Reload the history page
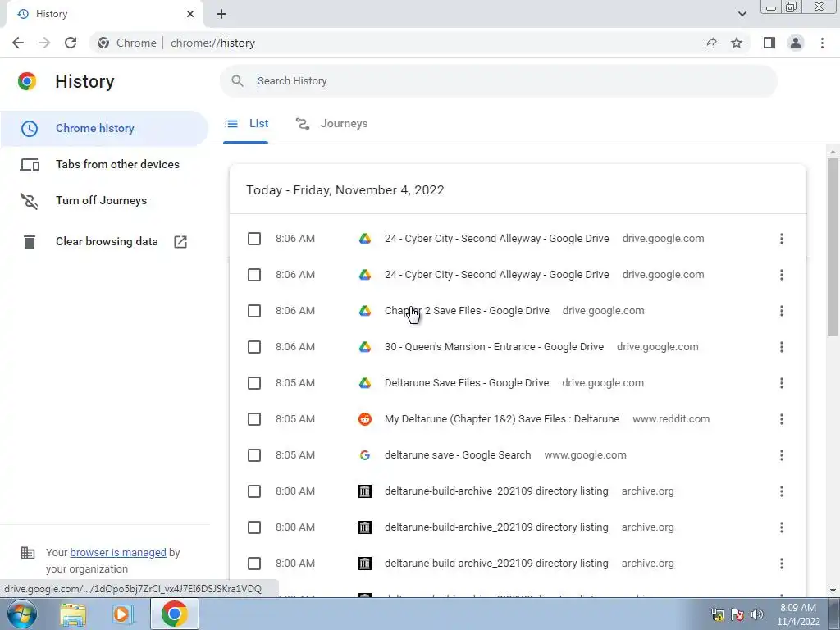This screenshot has width=840, height=630. click(x=71, y=43)
